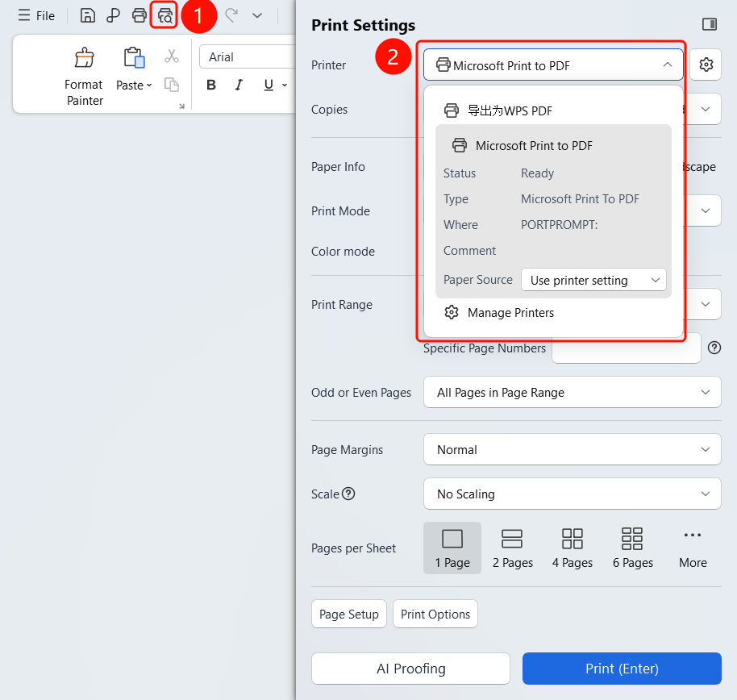This screenshot has width=737, height=700.
Task: Open the Page Margins dropdown
Action: [572, 449]
